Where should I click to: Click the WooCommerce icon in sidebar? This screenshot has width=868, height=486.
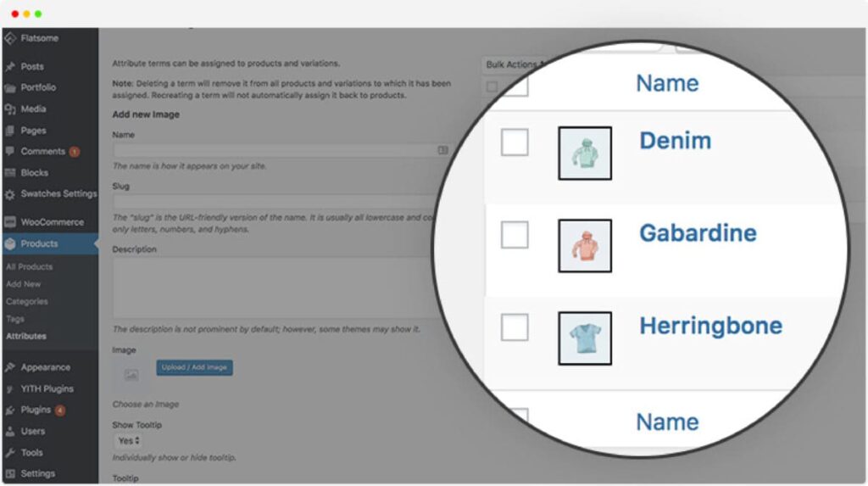click(10, 222)
